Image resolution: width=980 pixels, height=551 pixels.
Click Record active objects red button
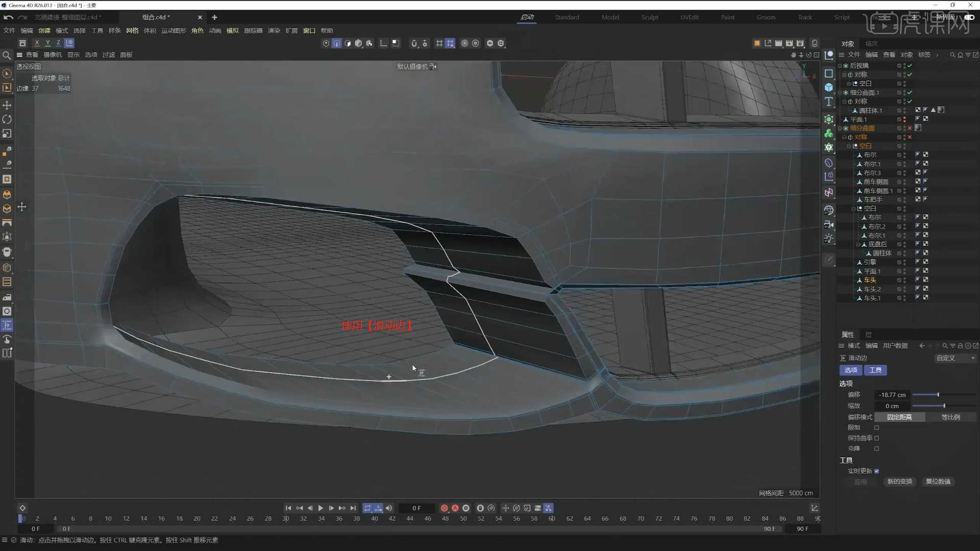tap(444, 508)
